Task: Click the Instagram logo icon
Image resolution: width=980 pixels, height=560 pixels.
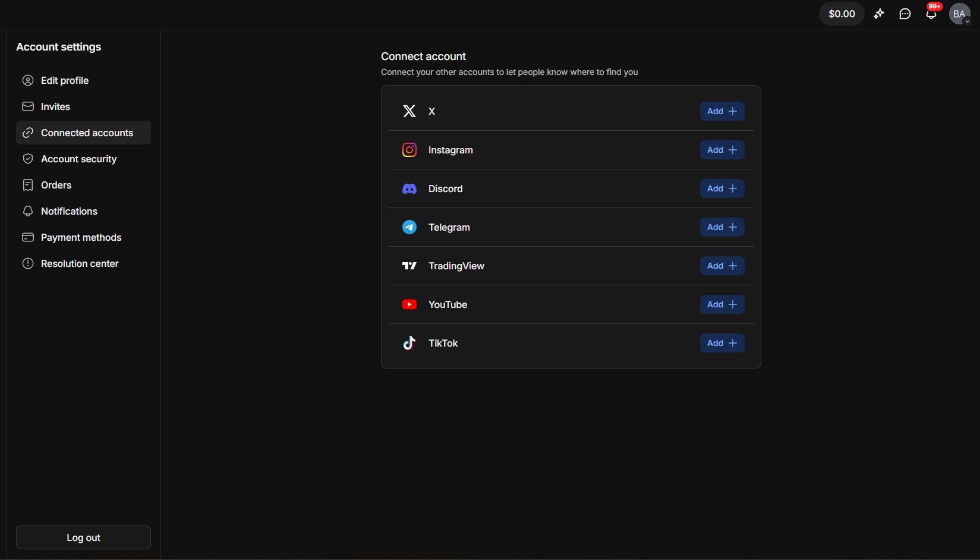Action: point(409,150)
